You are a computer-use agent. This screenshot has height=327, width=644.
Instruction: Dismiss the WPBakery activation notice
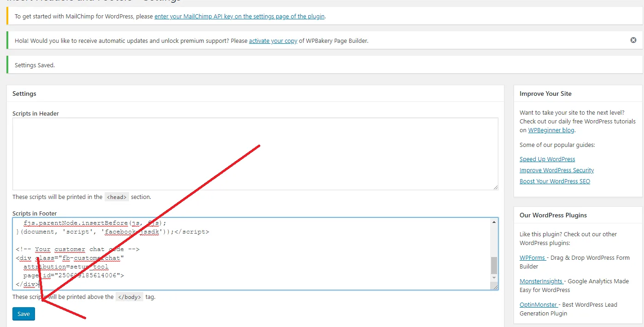click(x=633, y=41)
